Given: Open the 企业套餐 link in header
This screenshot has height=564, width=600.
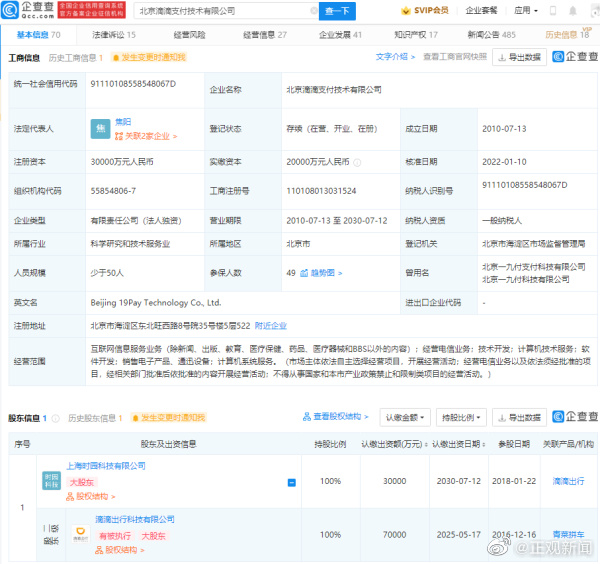Looking at the screenshot, I should point(481,11).
